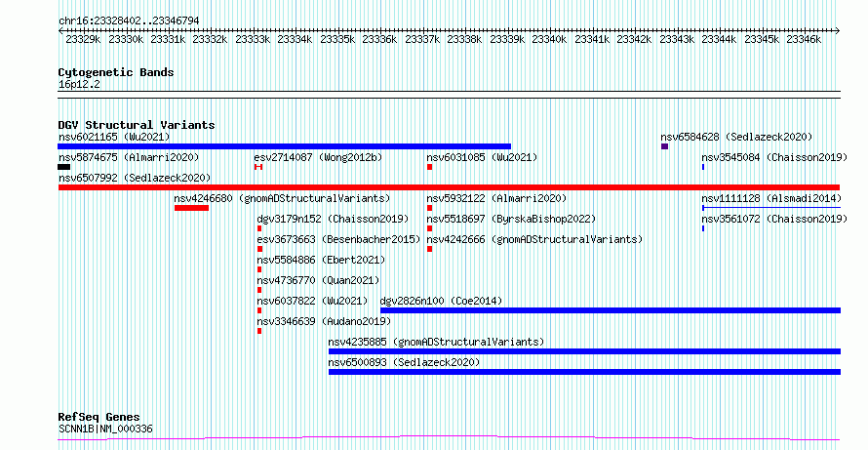Click the 23343k ruler position
The width and height of the screenshot is (868, 450).
(677, 40)
